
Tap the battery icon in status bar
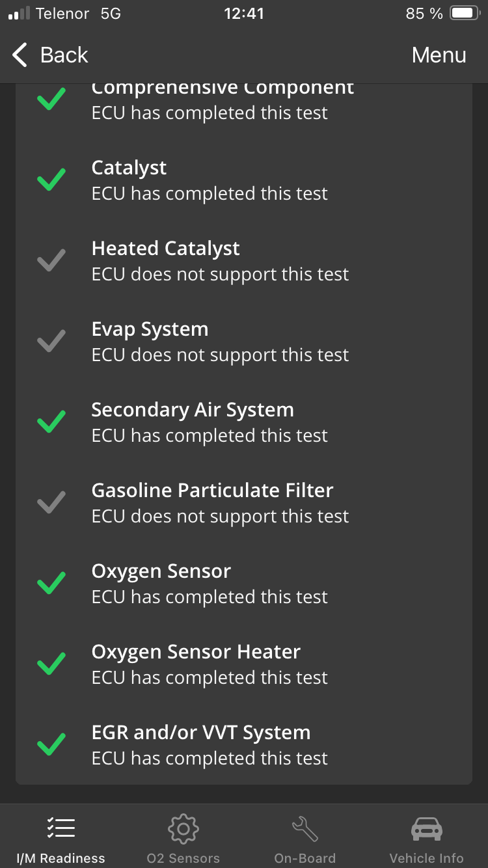pyautogui.click(x=465, y=14)
